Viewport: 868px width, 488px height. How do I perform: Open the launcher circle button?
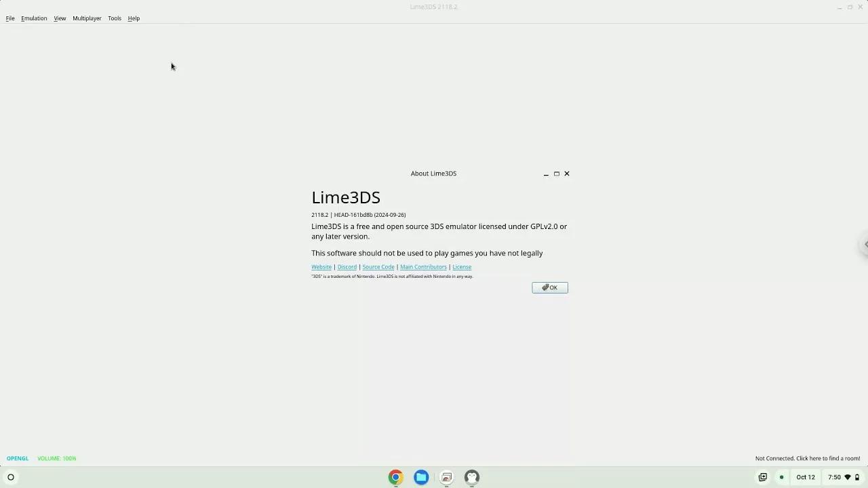[x=11, y=477]
